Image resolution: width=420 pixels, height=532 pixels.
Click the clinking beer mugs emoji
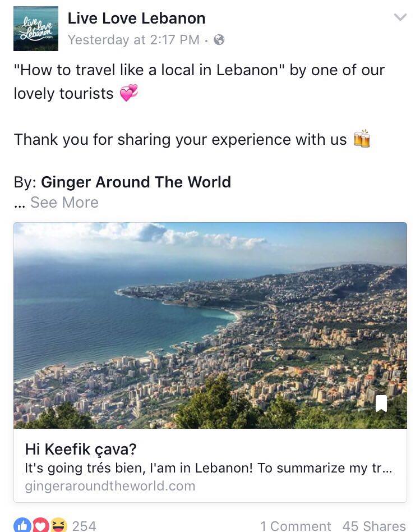(x=362, y=139)
